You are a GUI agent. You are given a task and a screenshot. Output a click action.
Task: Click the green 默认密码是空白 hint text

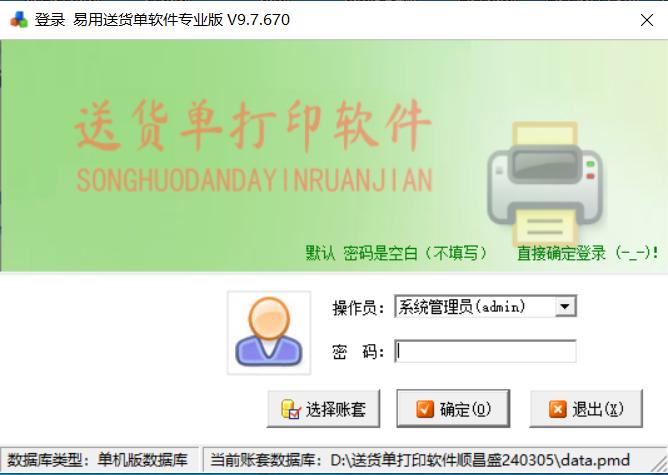pyautogui.click(x=396, y=253)
